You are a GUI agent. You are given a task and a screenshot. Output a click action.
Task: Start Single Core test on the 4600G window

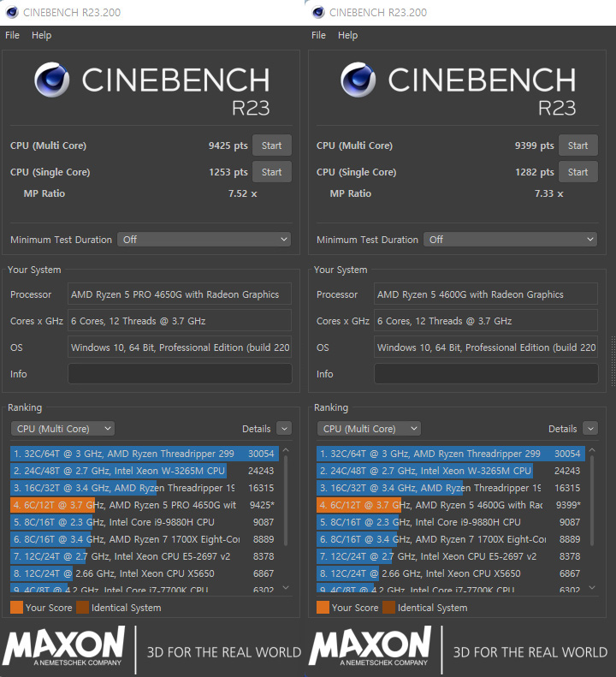578,172
